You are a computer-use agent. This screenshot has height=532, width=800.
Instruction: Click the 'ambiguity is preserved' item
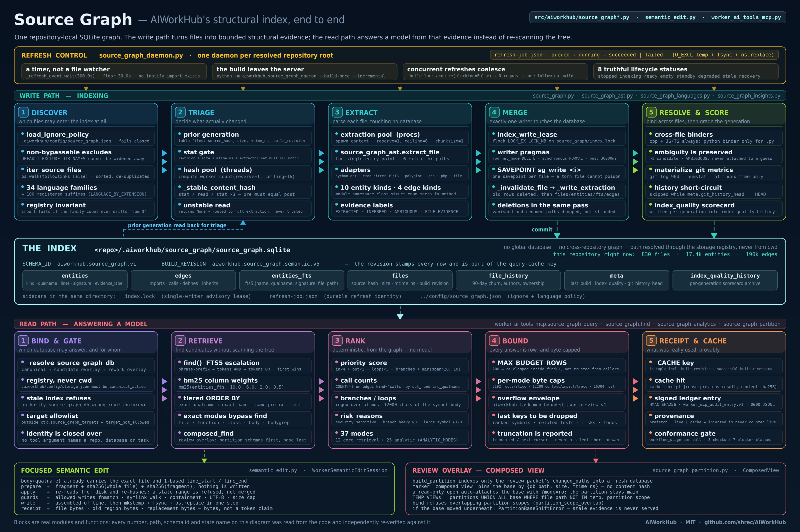point(714,155)
